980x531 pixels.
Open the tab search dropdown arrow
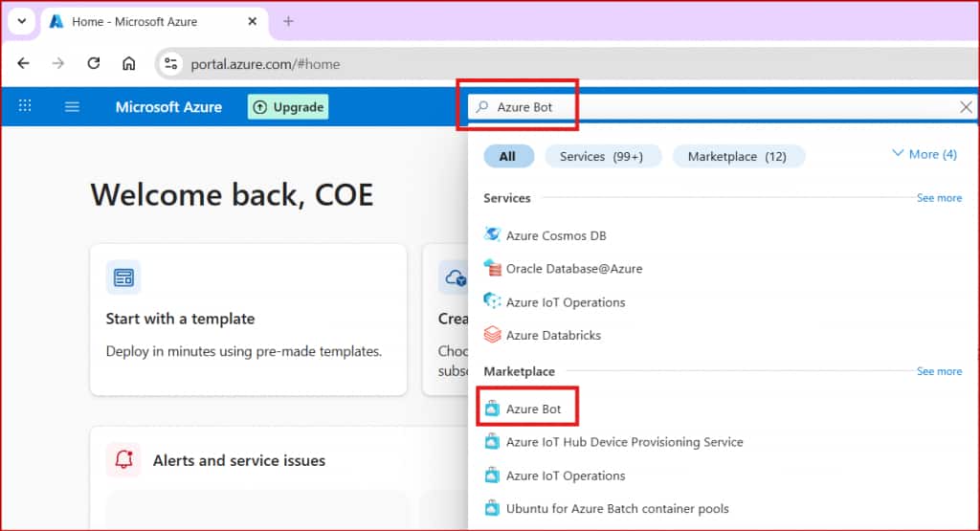[22, 21]
